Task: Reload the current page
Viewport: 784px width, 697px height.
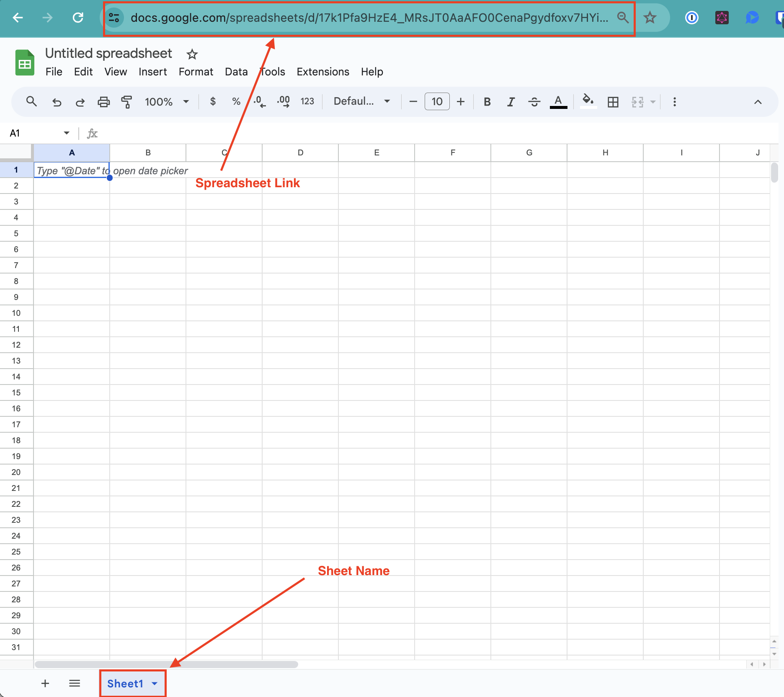Action: [78, 18]
